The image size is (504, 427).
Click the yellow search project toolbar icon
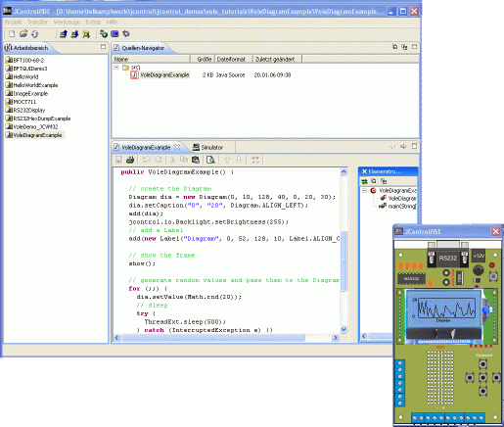pos(86,33)
